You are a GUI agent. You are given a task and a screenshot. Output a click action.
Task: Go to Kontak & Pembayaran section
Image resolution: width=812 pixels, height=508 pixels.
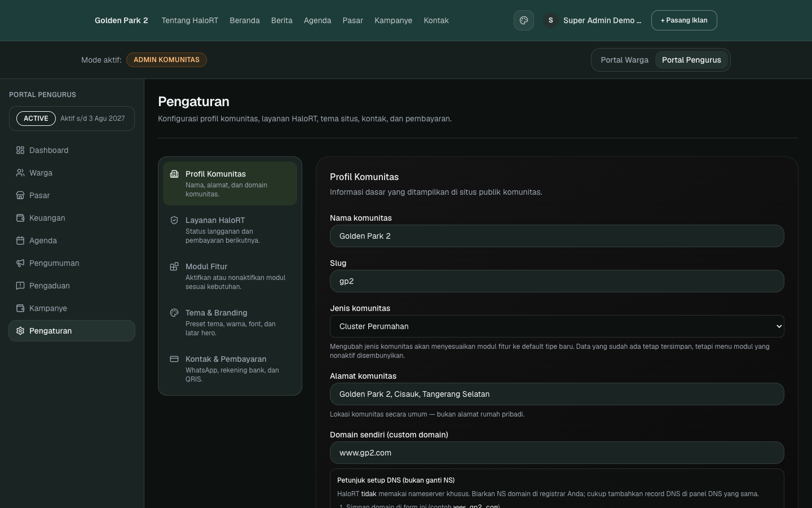pos(230,369)
